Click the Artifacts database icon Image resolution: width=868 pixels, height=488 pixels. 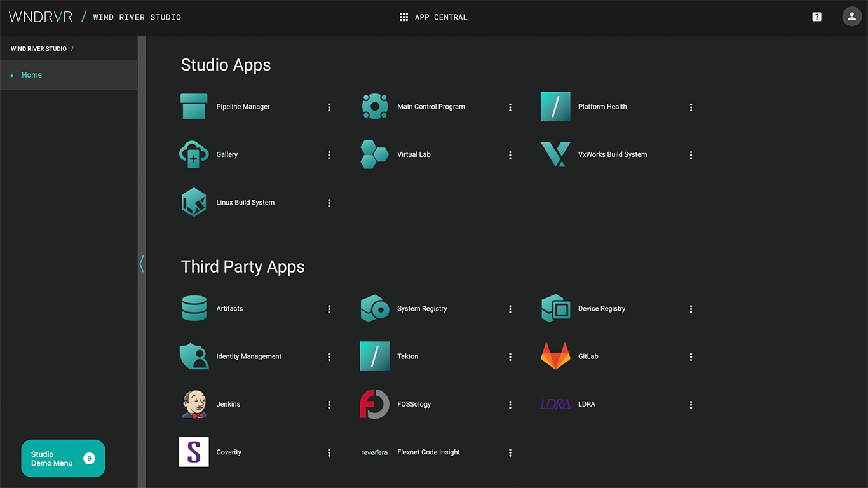(x=194, y=308)
